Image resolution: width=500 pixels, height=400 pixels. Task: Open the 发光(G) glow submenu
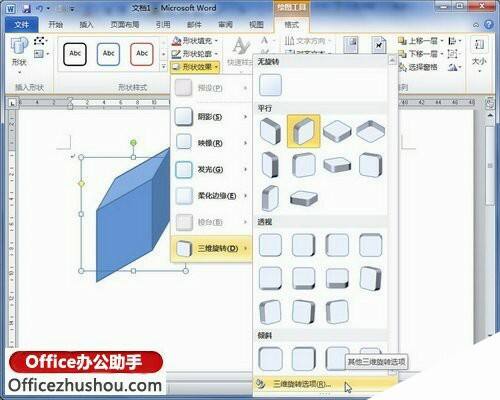[211, 169]
